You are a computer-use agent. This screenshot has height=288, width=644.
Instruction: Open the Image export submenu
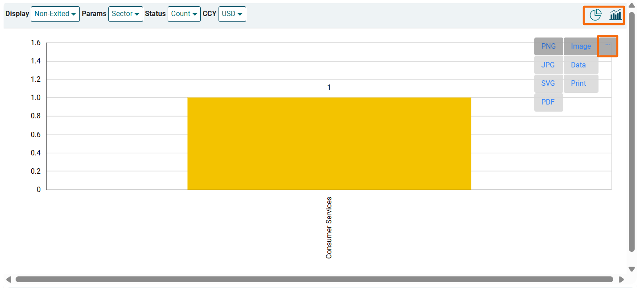point(581,46)
